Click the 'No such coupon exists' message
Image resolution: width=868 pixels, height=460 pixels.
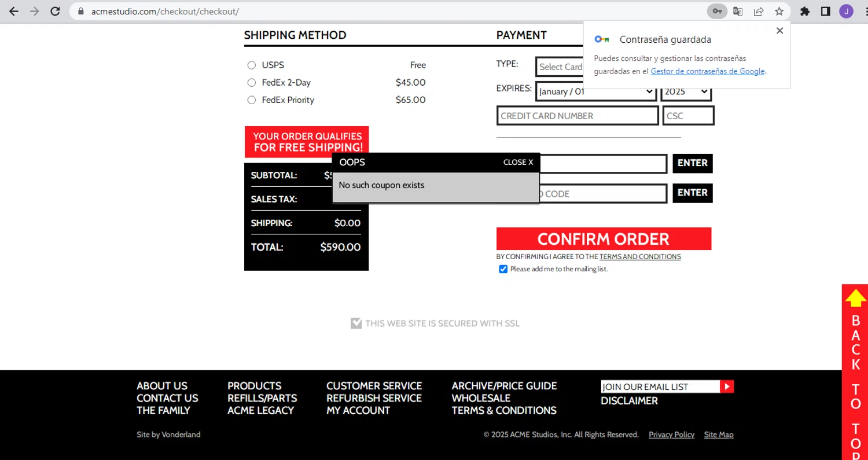(x=381, y=185)
